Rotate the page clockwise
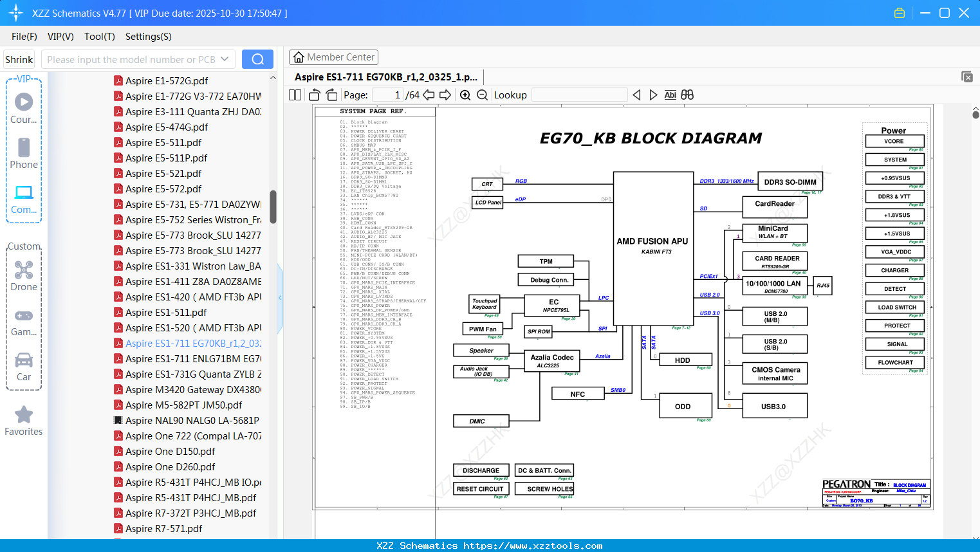 (331, 95)
